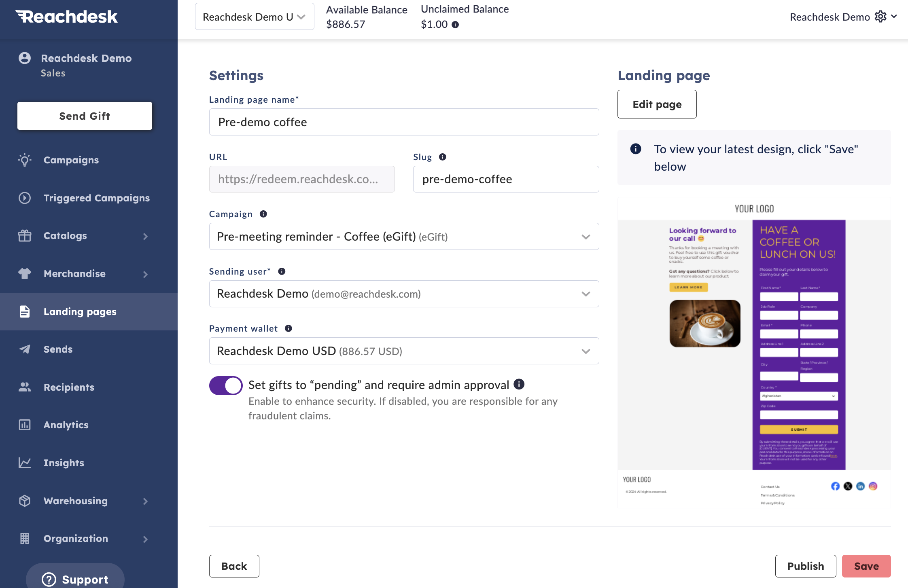The height and width of the screenshot is (588, 908).
Task: Open the Reachdesk Demo U account dropdown
Action: click(255, 17)
